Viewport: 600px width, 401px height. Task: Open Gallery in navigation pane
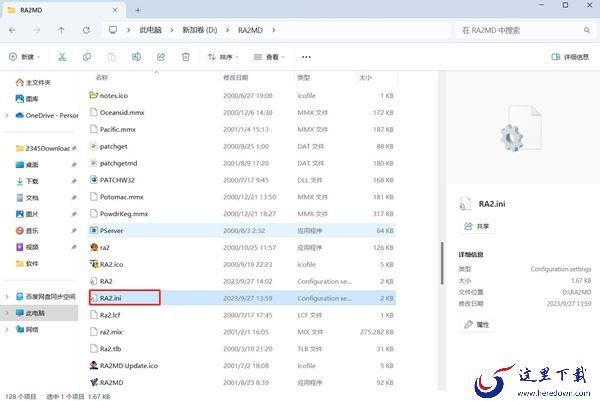click(x=27, y=99)
